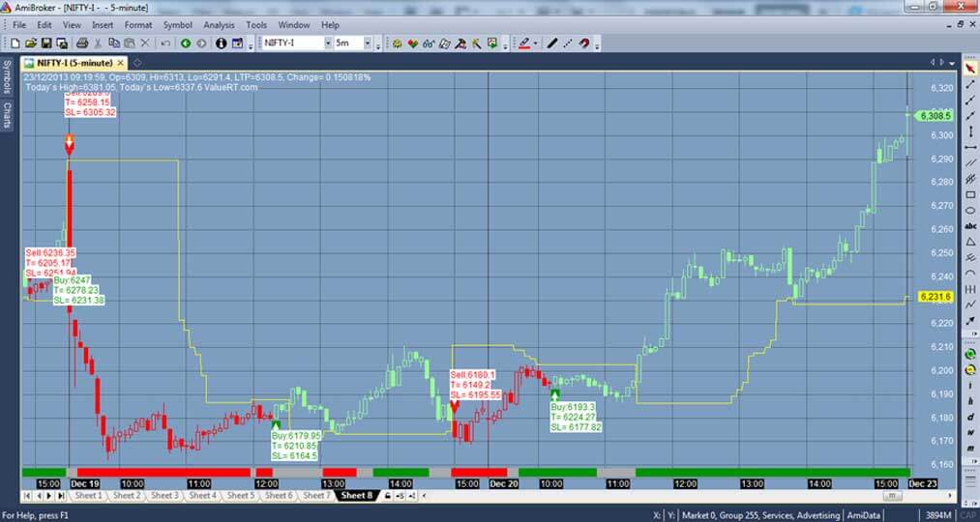Viewport: 980px width, 522px height.
Task: Open the Window menu
Action: click(294, 25)
